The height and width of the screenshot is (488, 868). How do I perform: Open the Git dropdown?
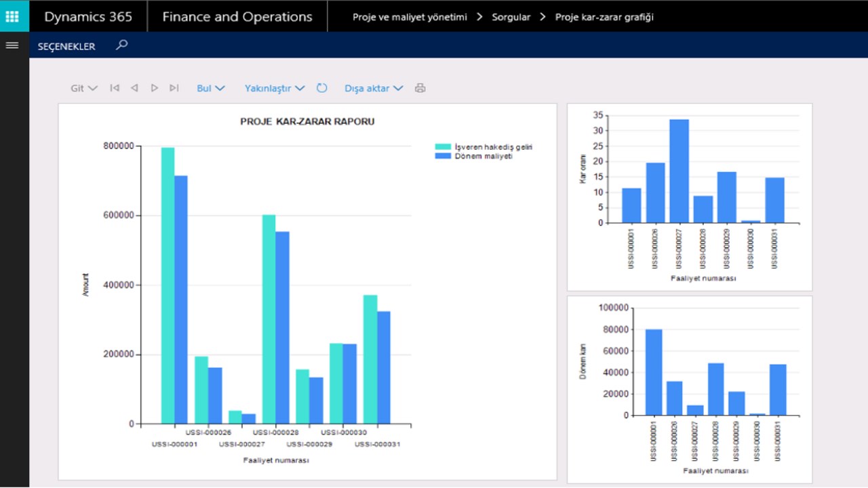(84, 88)
